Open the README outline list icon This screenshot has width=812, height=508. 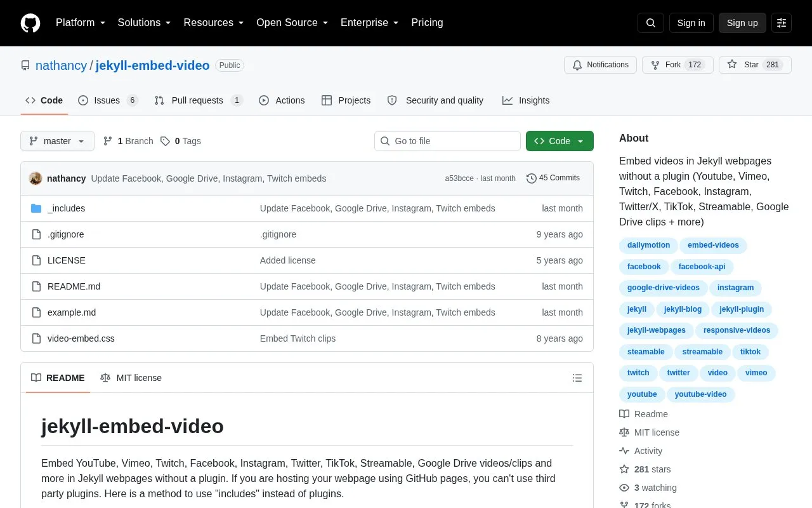coord(577,378)
